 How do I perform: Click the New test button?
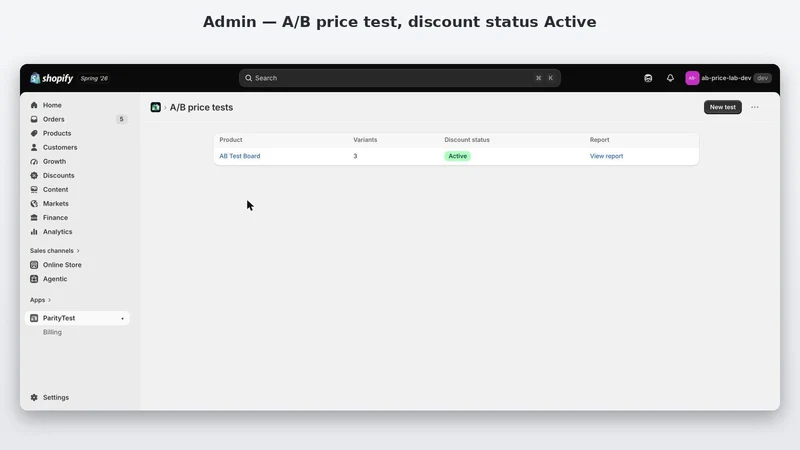(x=722, y=107)
